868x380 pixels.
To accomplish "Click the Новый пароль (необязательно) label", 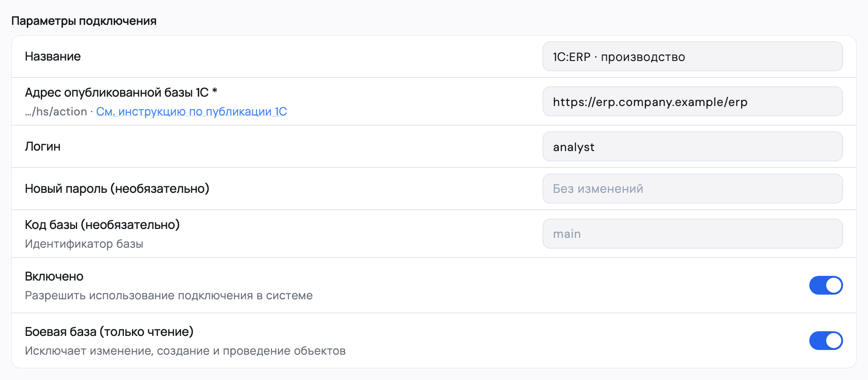I will (117, 189).
